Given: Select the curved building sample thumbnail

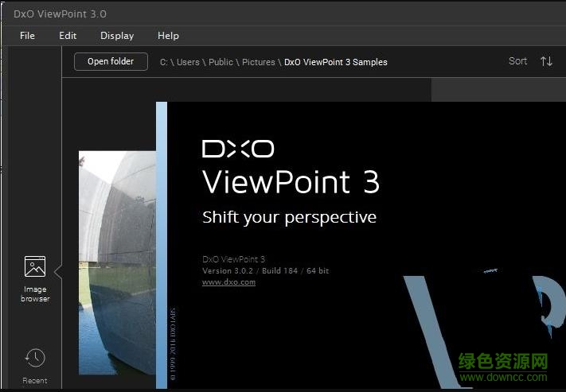Looking at the screenshot, I should (117, 262).
